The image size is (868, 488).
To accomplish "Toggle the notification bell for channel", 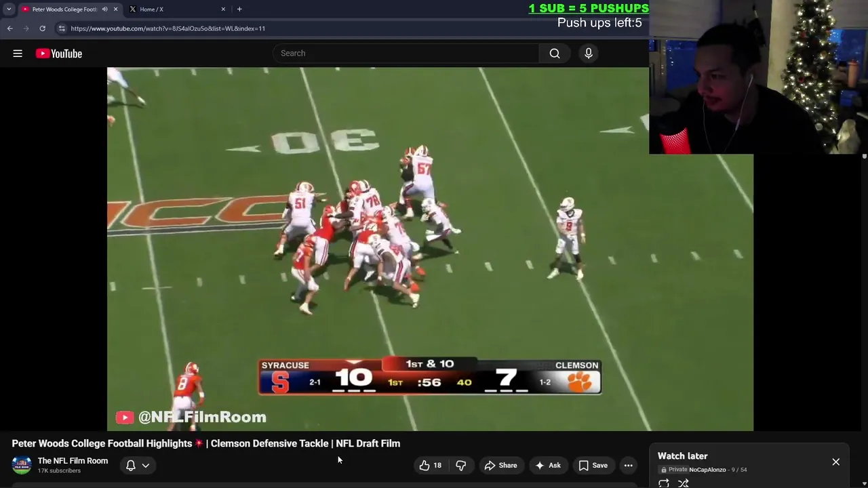I will (131, 466).
